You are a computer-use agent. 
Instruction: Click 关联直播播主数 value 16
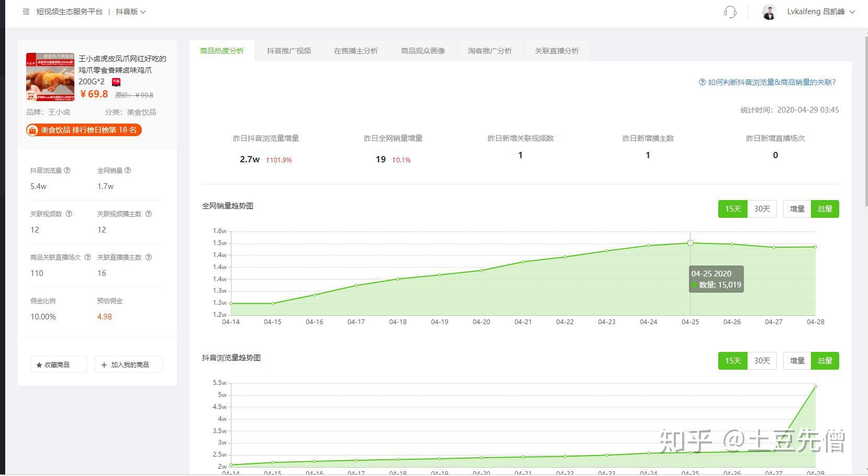pos(102,273)
